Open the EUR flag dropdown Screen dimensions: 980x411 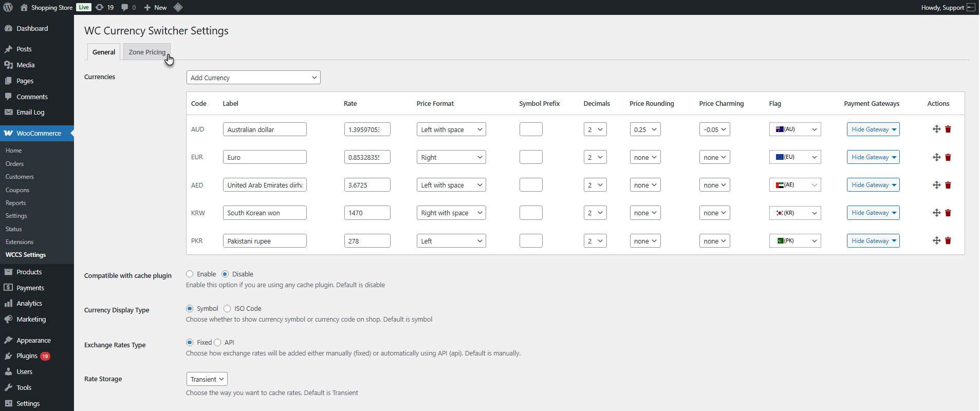795,157
